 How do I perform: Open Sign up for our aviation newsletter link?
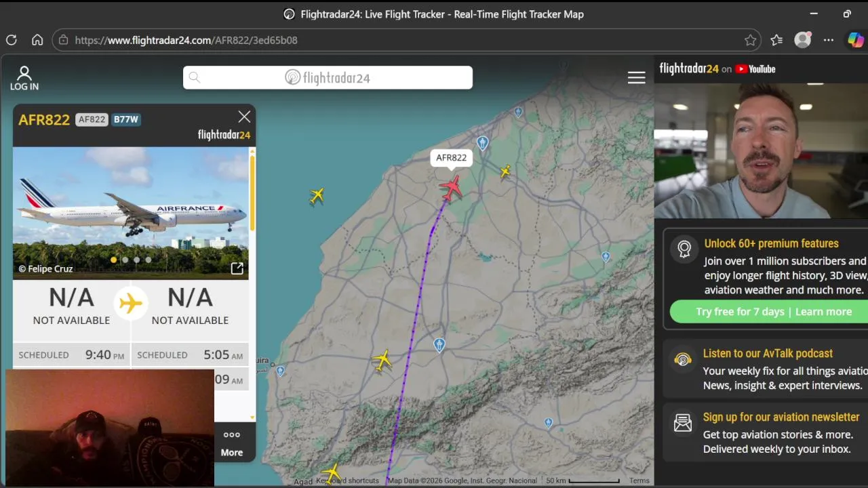coord(781,417)
